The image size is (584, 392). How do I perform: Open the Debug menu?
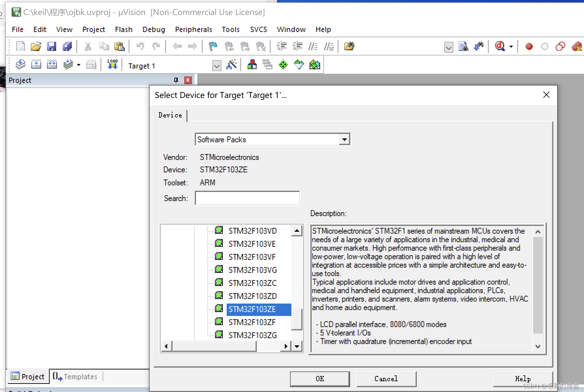click(x=154, y=29)
